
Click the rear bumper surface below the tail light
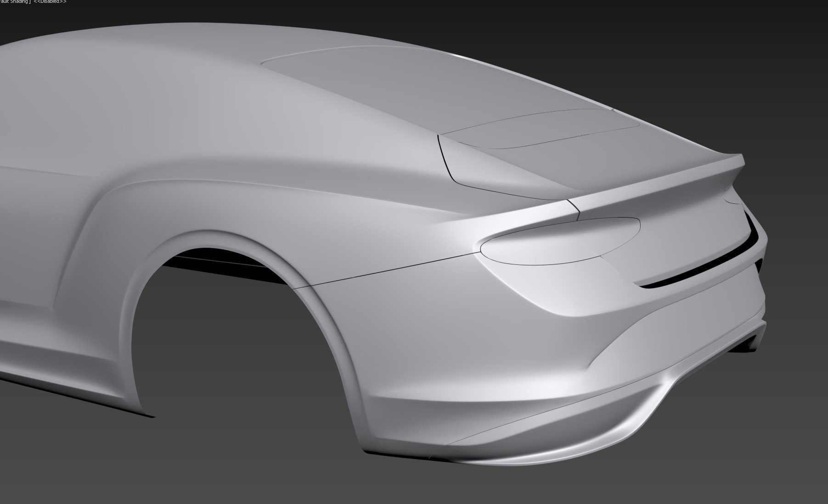[x=459, y=340]
